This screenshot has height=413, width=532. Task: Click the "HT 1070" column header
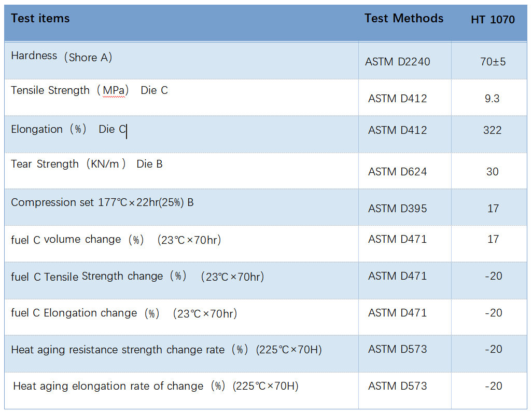[x=493, y=20]
